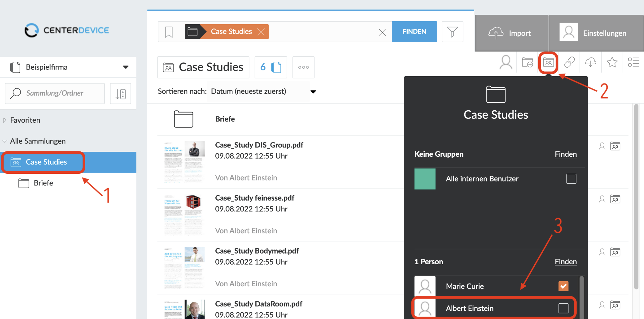The image size is (644, 319).
Task: Expand the Favoriten tree section
Action: [x=4, y=120]
